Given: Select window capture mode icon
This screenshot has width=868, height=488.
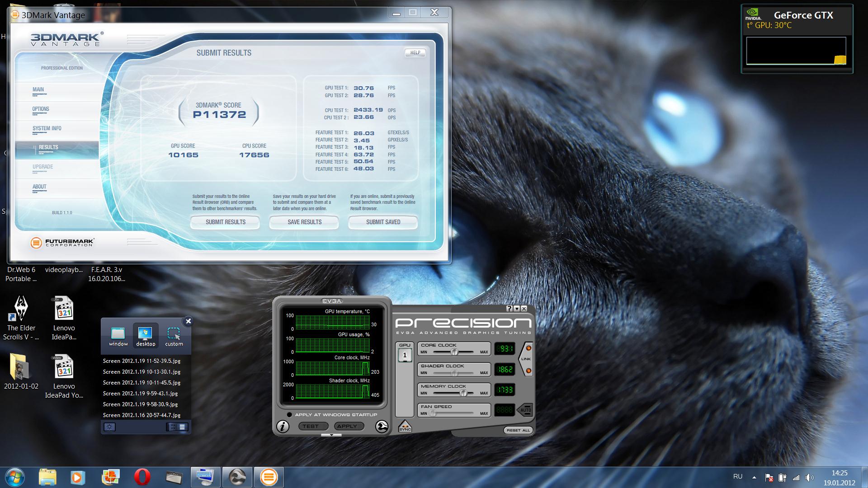Looking at the screenshot, I should [118, 337].
